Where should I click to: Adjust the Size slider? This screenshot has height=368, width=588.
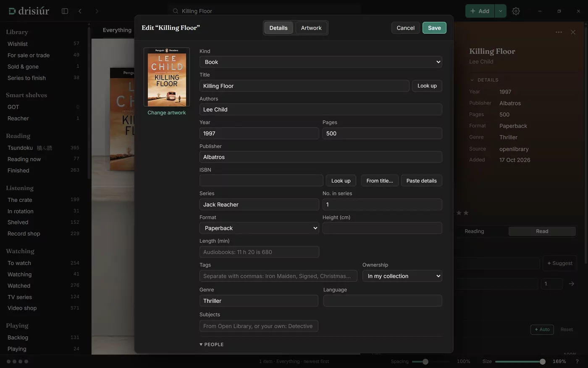pos(520,362)
